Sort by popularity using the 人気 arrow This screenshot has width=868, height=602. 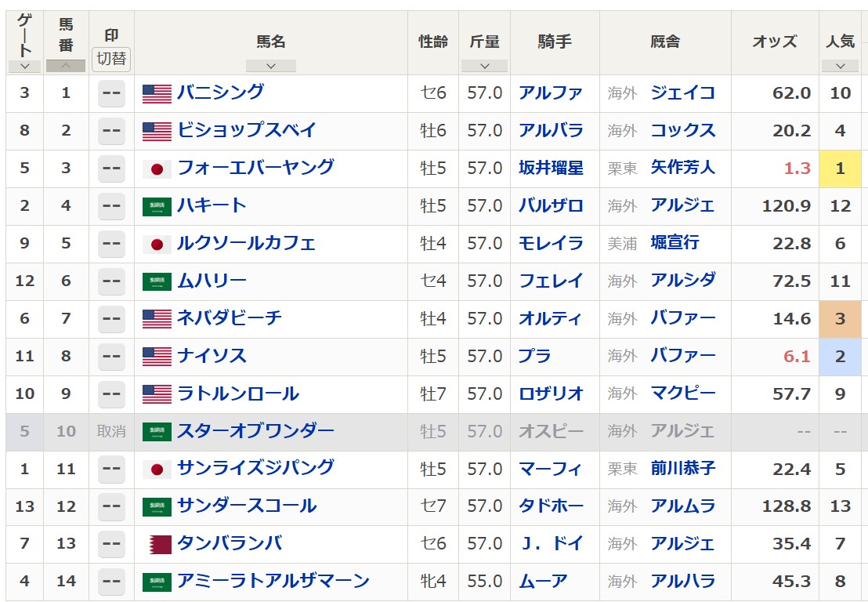[840, 67]
